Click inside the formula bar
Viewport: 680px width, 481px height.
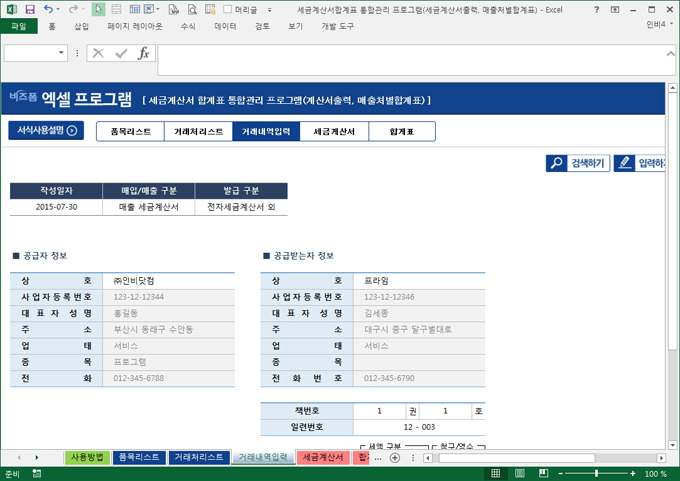412,59
